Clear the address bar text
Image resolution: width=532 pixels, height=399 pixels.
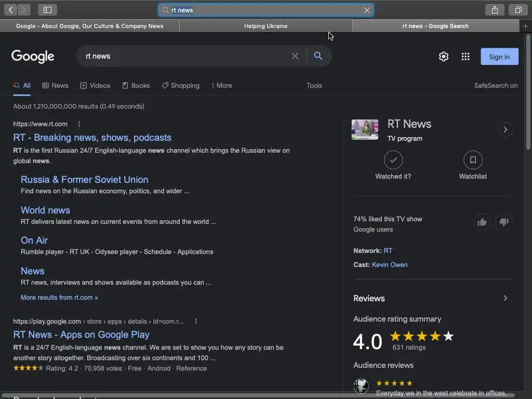tap(367, 10)
